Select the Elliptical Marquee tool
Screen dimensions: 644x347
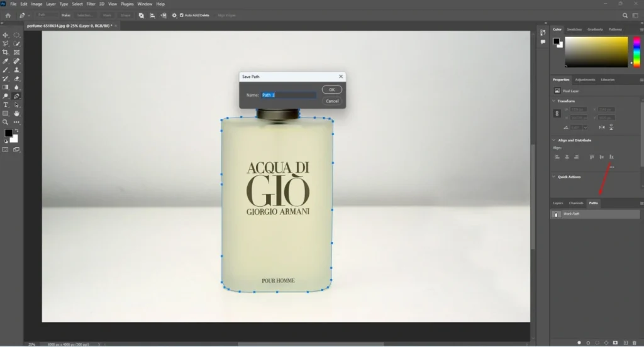pos(16,35)
